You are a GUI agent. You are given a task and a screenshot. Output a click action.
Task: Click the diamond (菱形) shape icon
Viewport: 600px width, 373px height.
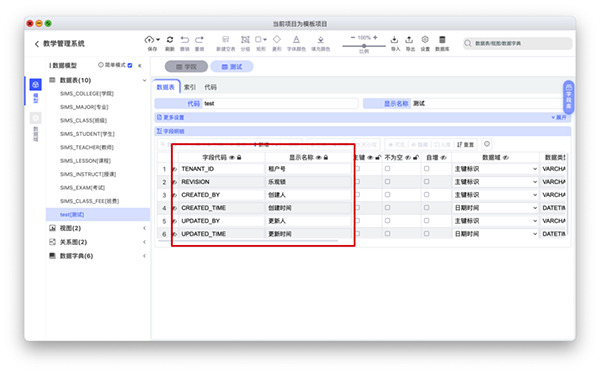277,39
